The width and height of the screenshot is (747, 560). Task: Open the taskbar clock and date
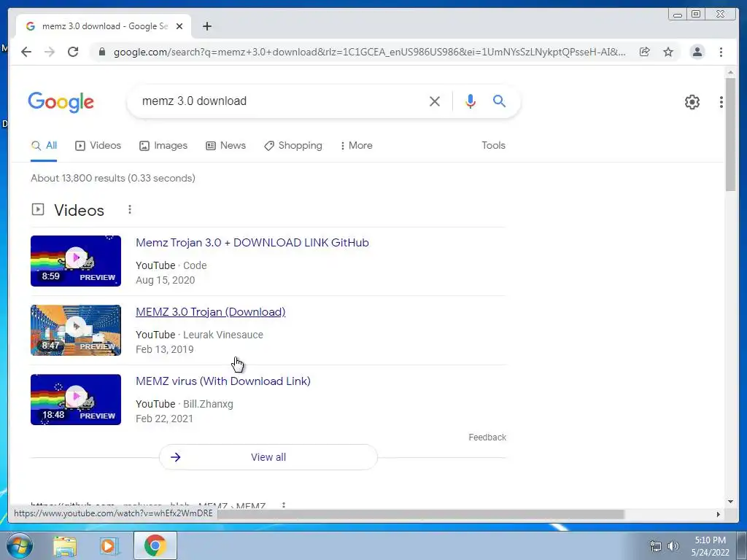[x=710, y=546]
